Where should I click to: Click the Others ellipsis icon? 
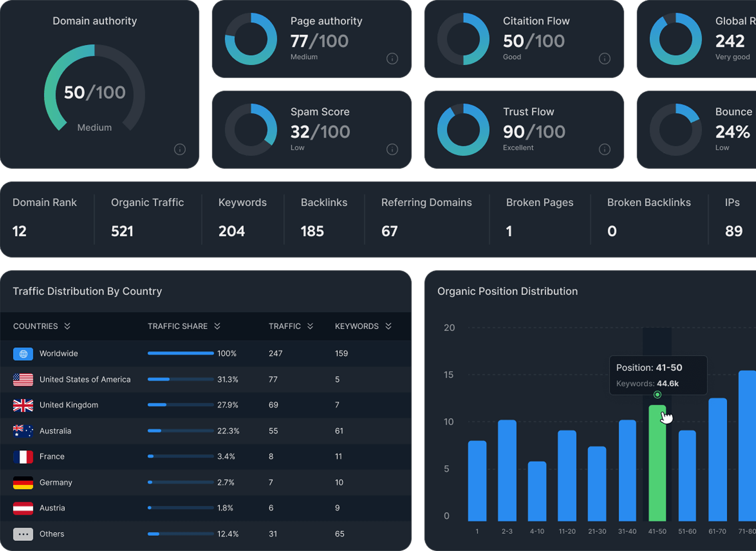(23, 534)
